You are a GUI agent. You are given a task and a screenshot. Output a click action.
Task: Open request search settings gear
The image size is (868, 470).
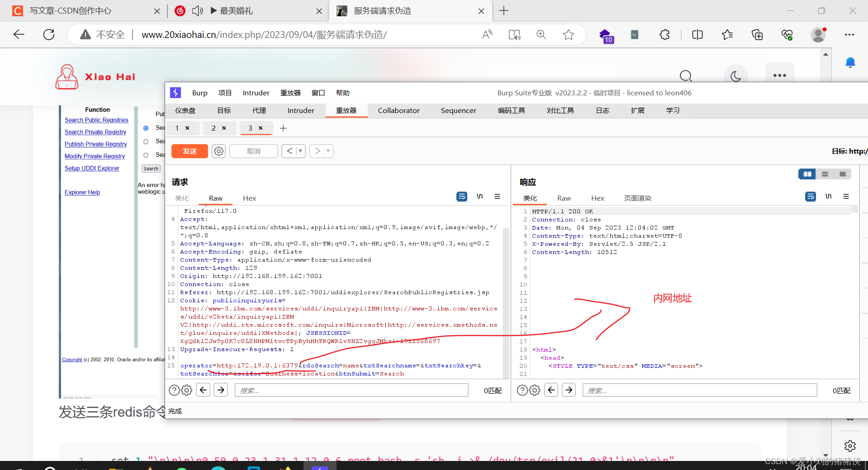click(187, 390)
